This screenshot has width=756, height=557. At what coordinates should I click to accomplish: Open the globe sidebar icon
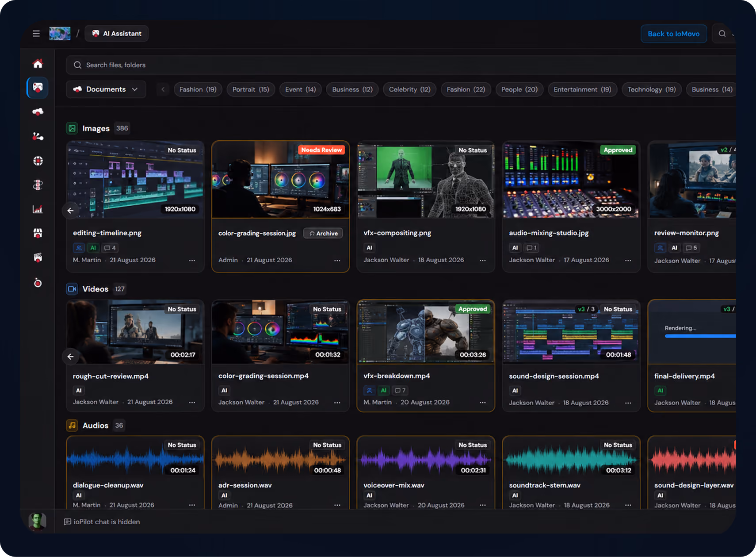coord(38,161)
